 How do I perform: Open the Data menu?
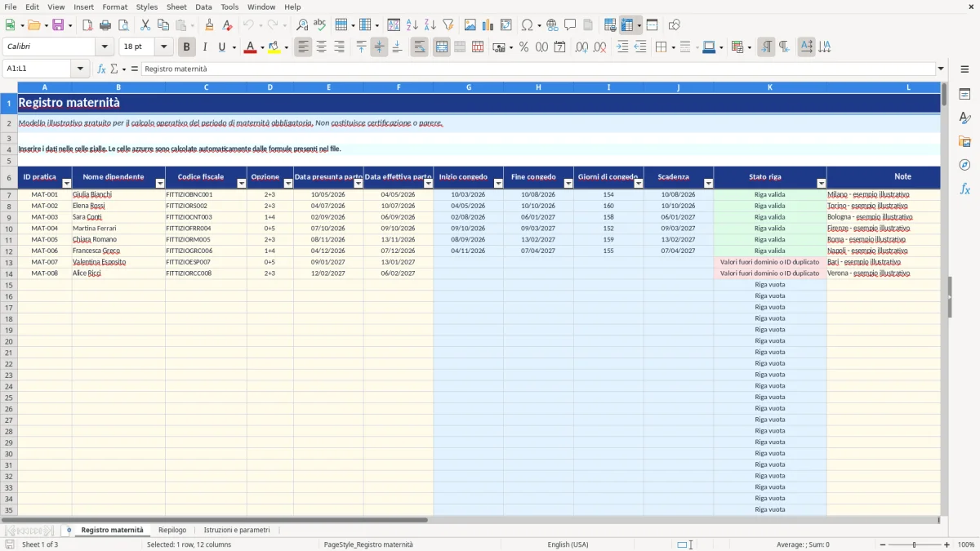tap(203, 7)
